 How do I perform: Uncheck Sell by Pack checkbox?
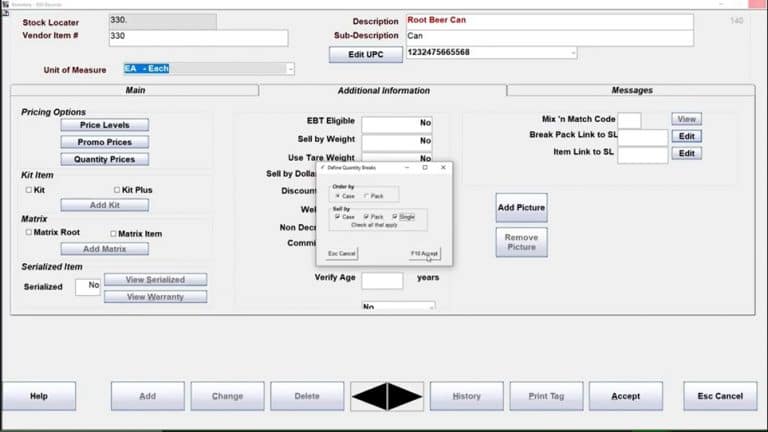(367, 217)
